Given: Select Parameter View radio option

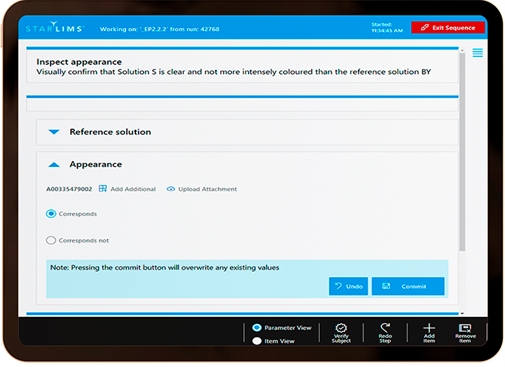Looking at the screenshot, I should [x=257, y=328].
